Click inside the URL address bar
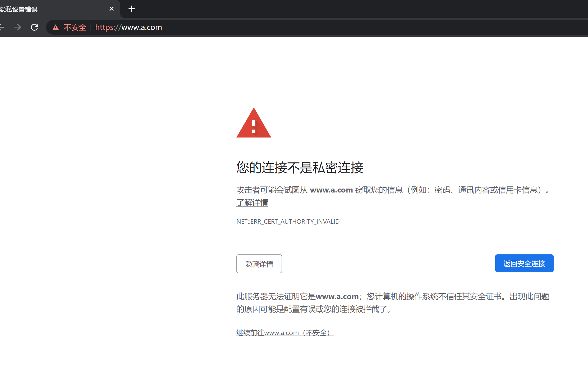The width and height of the screenshot is (588, 371). [x=238, y=27]
